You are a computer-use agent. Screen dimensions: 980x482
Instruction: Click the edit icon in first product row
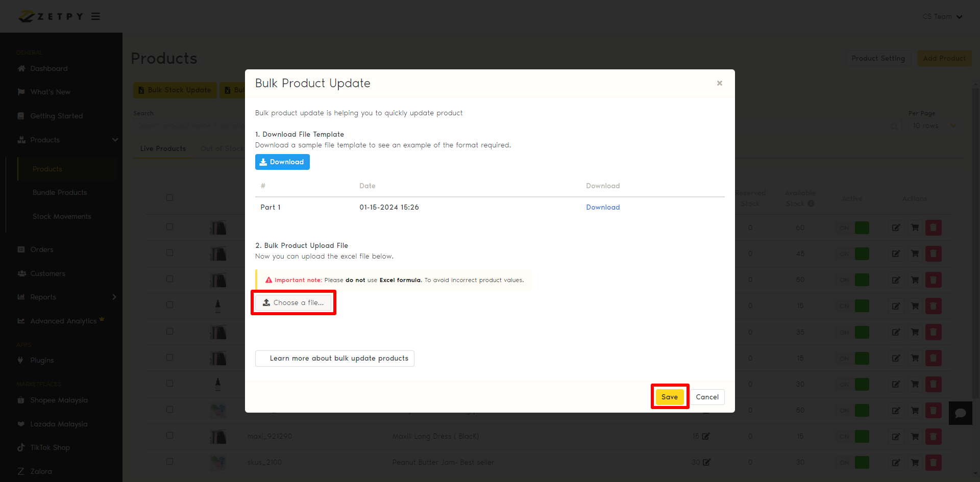[896, 227]
